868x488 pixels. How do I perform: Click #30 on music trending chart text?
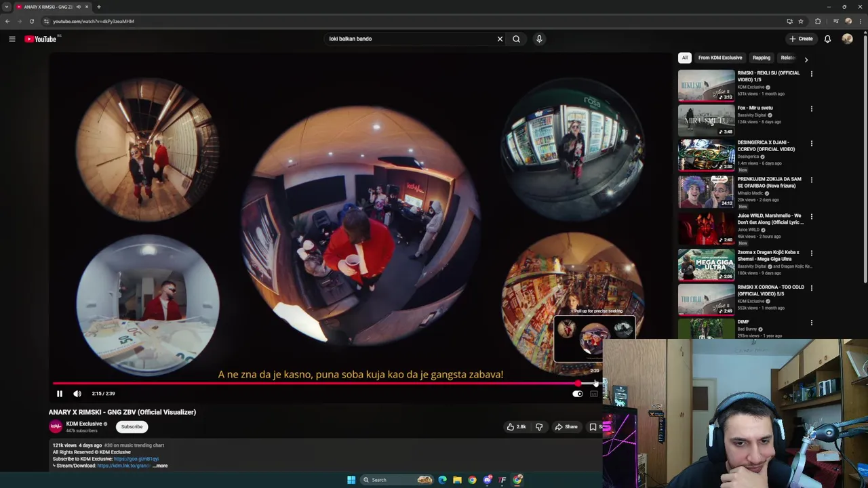134,445
